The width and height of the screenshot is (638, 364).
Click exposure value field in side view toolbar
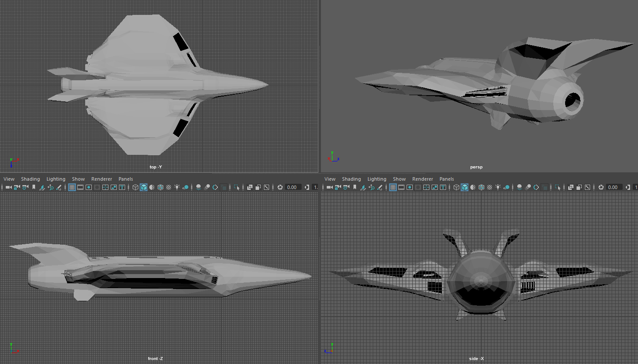tap(613, 187)
